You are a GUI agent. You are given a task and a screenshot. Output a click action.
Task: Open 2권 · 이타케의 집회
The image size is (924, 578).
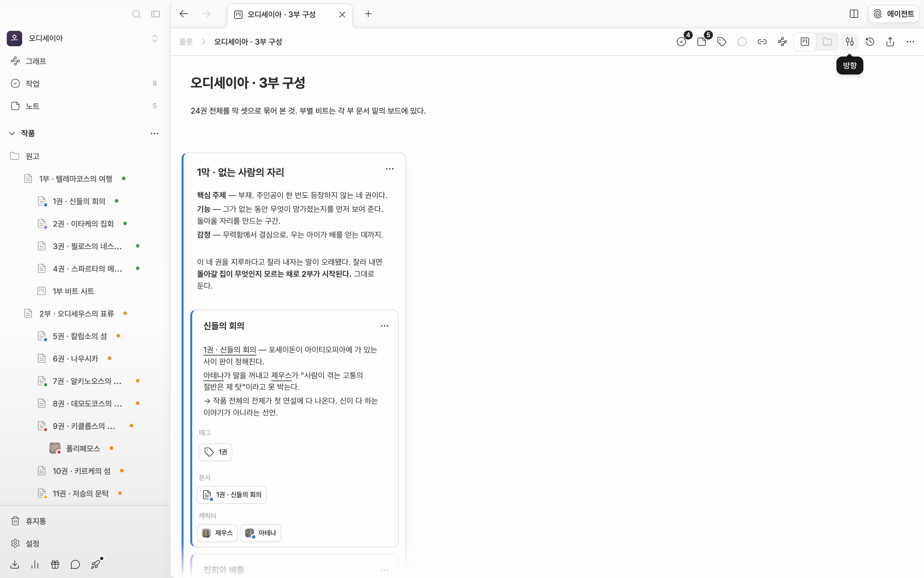pos(84,223)
